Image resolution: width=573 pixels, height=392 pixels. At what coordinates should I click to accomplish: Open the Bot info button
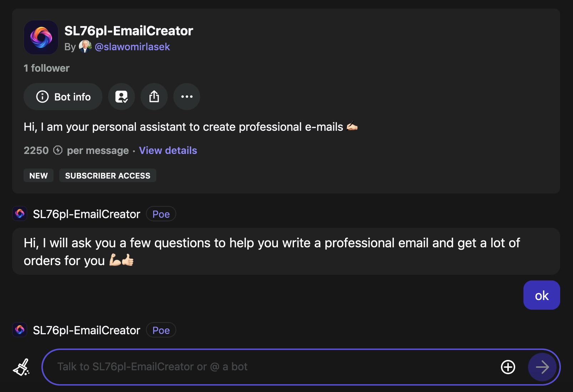63,97
